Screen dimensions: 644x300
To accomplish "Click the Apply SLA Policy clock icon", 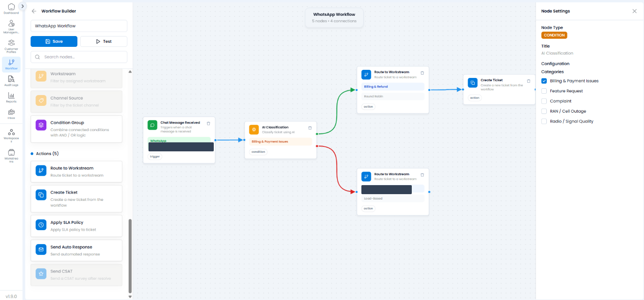I will 41,225.
